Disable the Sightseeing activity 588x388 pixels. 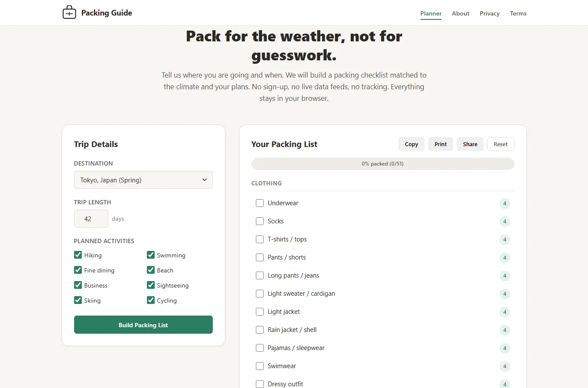click(x=151, y=285)
